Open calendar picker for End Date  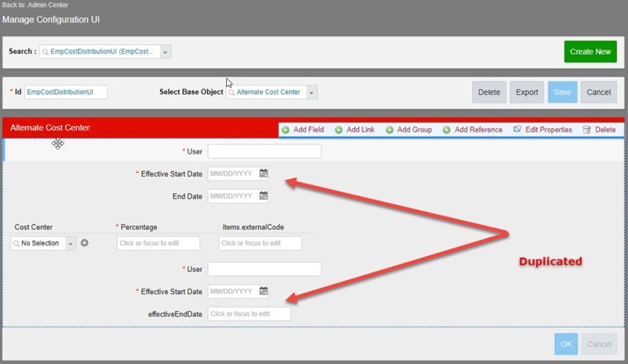(264, 196)
